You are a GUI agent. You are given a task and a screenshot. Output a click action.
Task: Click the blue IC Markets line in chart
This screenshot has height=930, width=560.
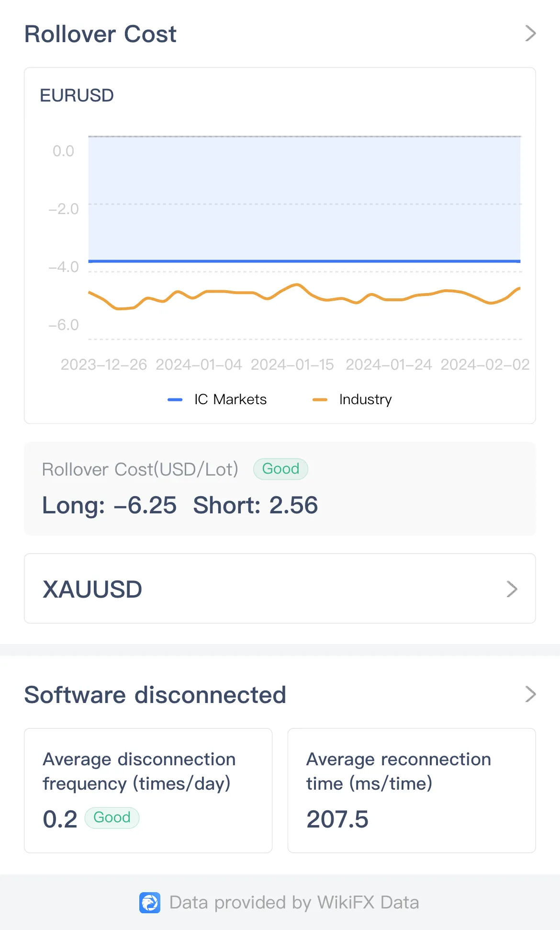[304, 261]
